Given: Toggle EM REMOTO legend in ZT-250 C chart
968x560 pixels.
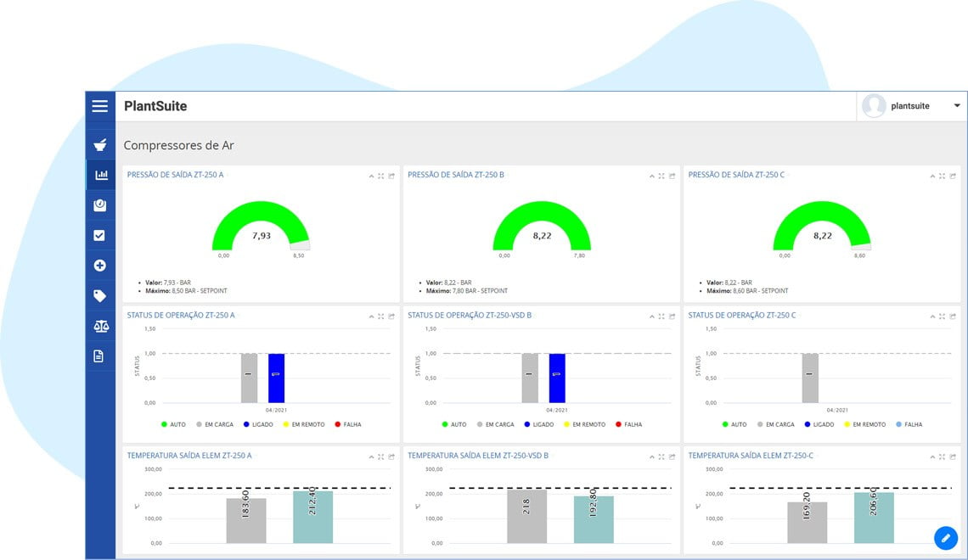Looking at the screenshot, I should (x=864, y=424).
